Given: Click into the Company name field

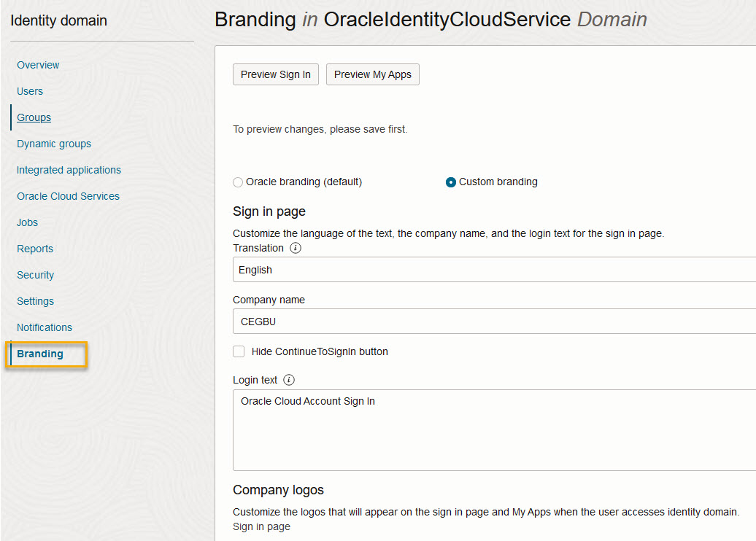Looking at the screenshot, I should (494, 322).
